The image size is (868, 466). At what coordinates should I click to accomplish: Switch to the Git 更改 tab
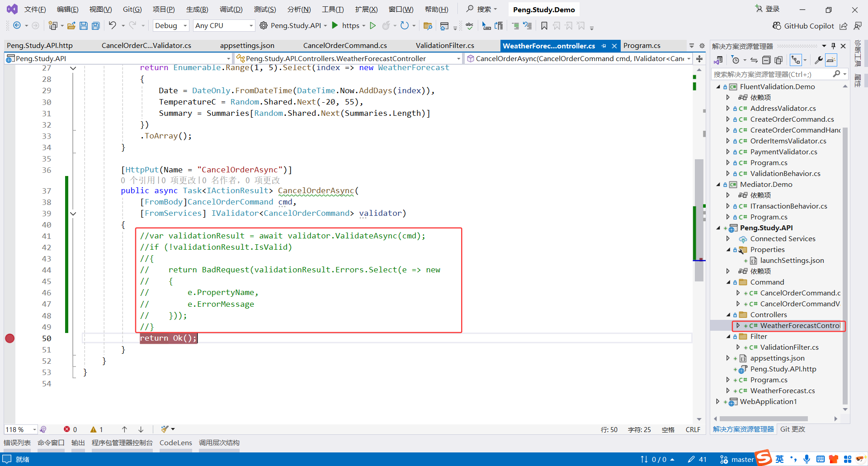[793, 429]
